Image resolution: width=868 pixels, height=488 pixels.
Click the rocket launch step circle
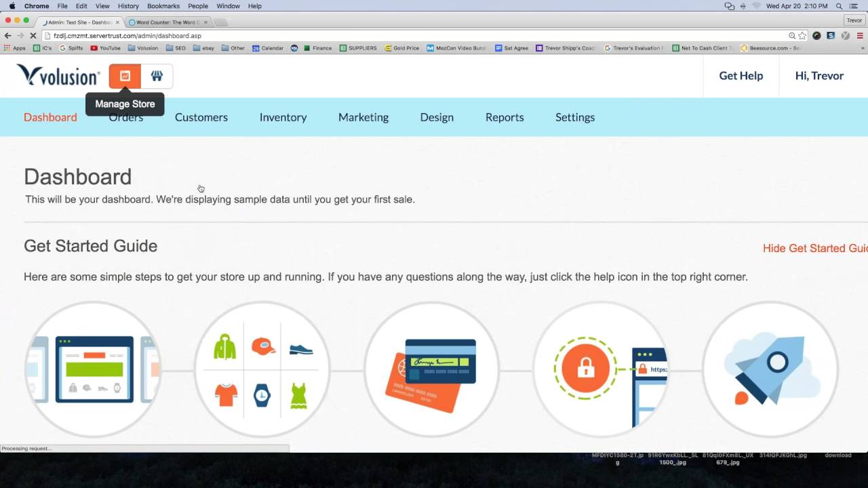[770, 369]
